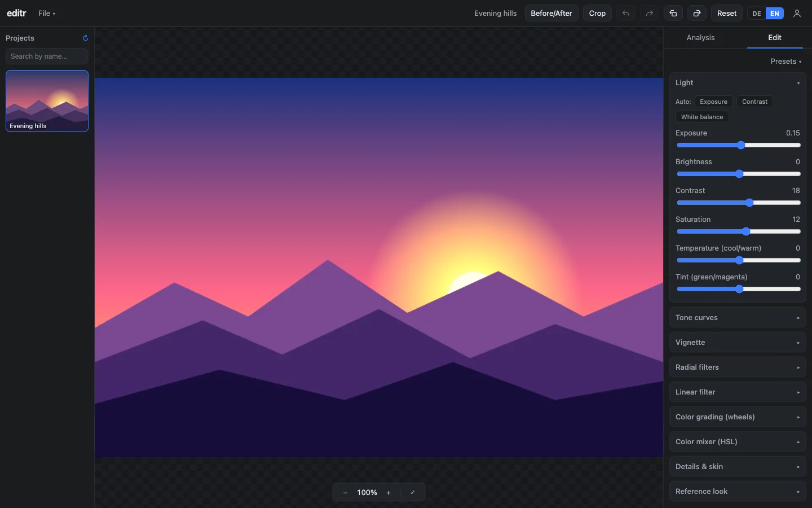The image size is (812, 508).
Task: Click the Crop button
Action: click(x=597, y=13)
